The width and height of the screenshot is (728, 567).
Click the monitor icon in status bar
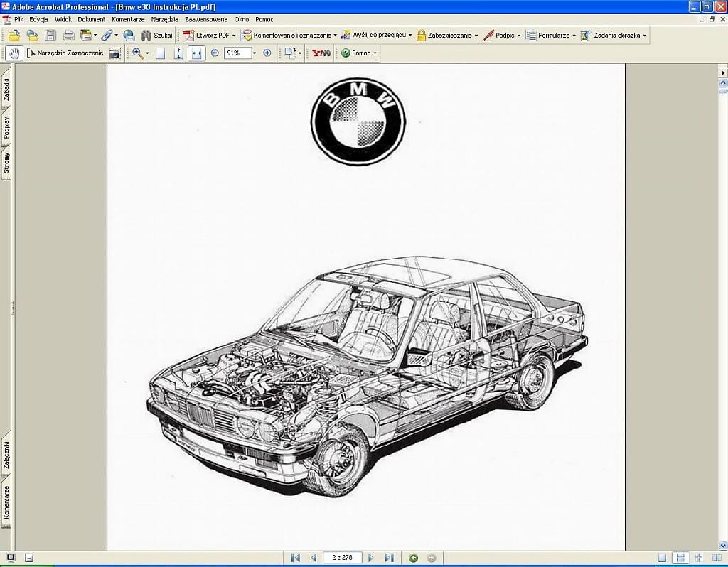10,558
